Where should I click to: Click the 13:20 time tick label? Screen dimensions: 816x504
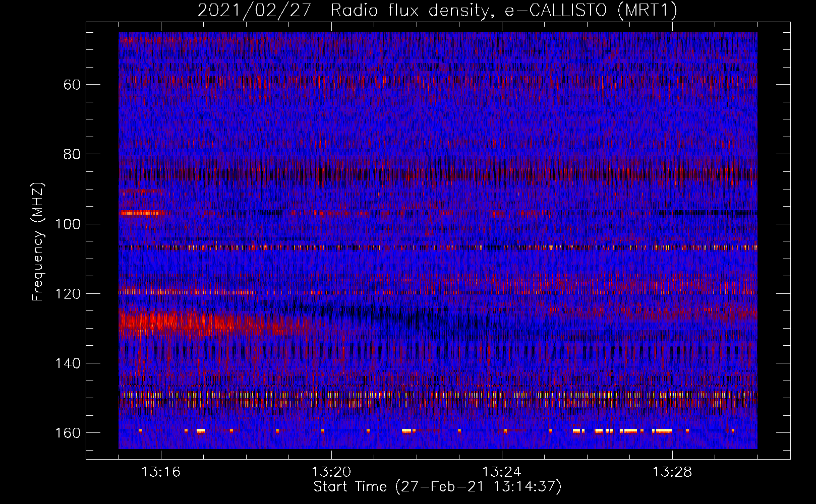click(331, 472)
